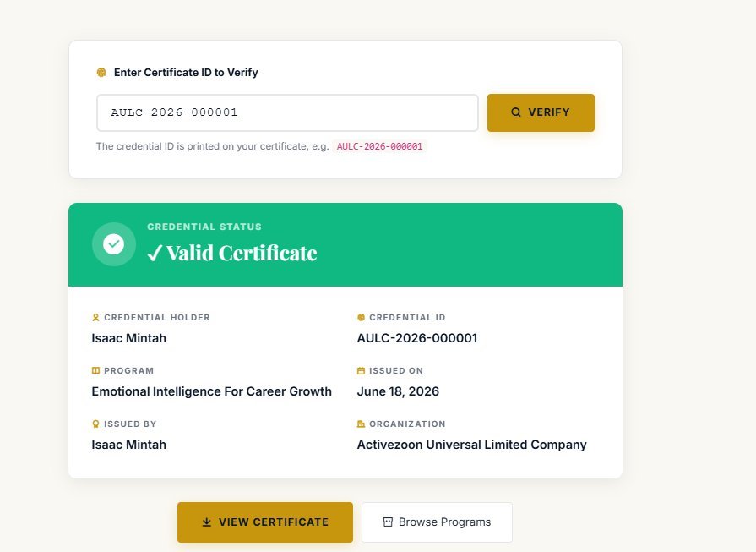This screenshot has height=552, width=756.
Task: Click the example ID AULC-2026-000001 code snippet
Action: [x=379, y=146]
